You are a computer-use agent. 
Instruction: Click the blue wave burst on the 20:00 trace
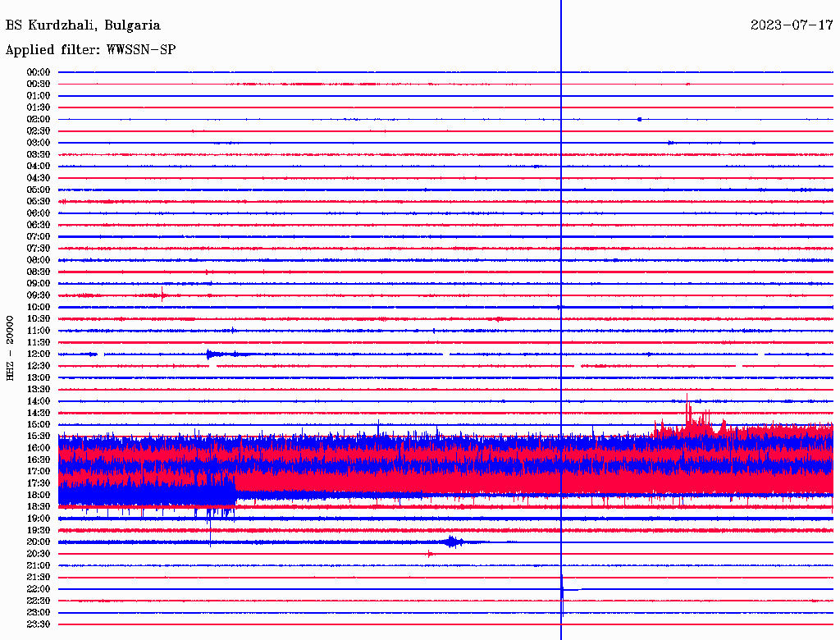pyautogui.click(x=454, y=542)
